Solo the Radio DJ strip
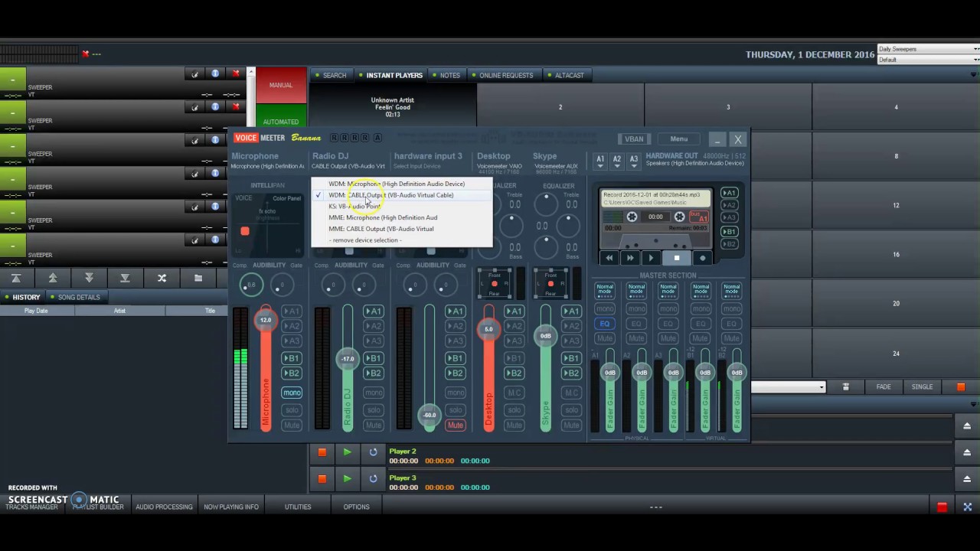Screen dimensions: 980x551 click(373, 410)
